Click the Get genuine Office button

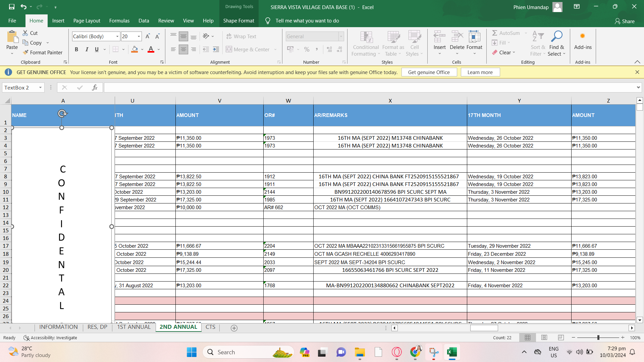click(429, 72)
